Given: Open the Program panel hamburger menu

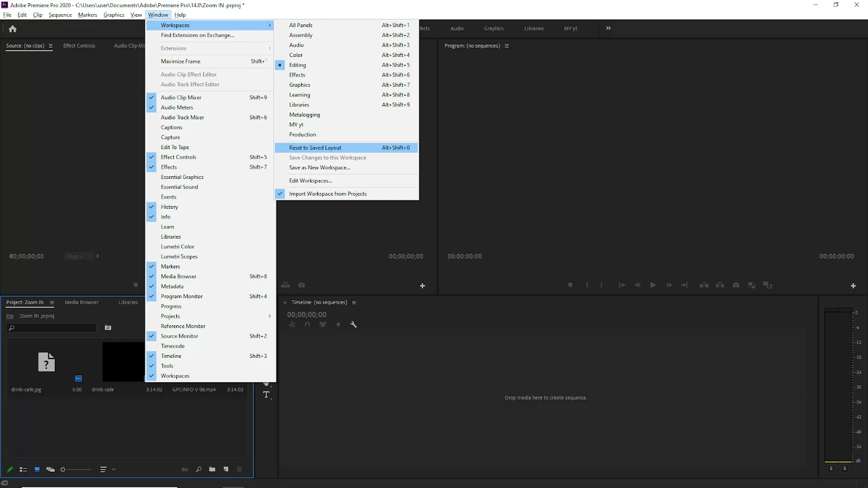Looking at the screenshot, I should click(507, 46).
